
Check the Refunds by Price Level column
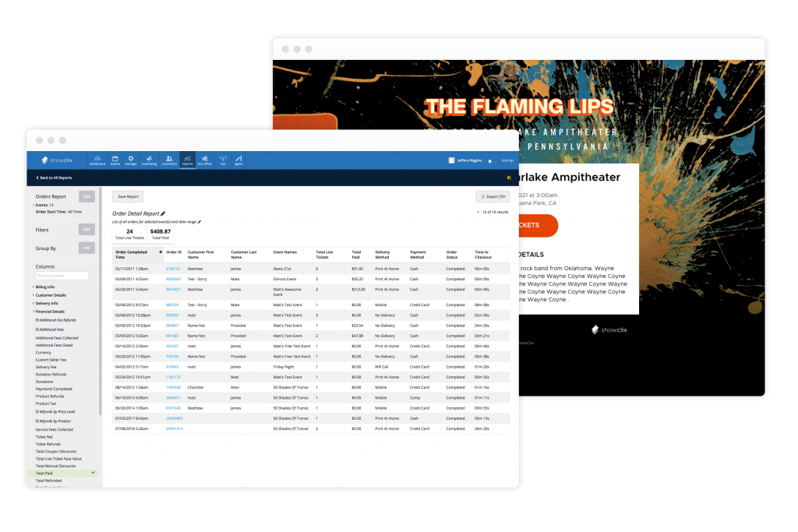point(56,411)
